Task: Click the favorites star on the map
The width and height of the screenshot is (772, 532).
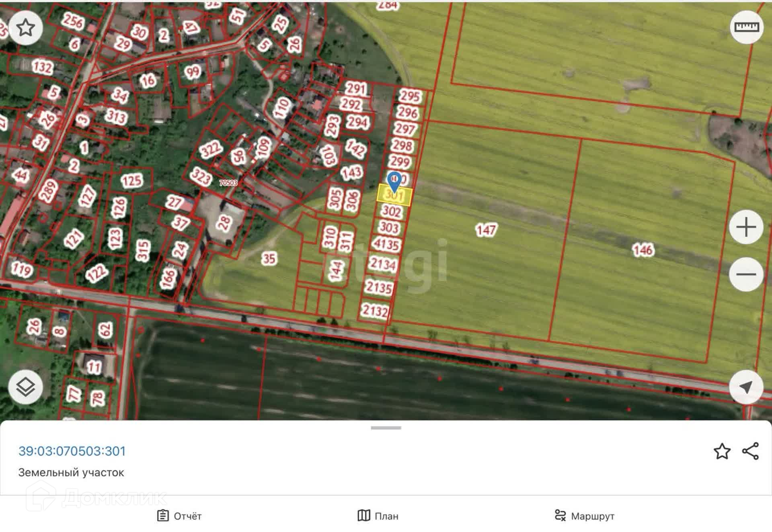Action: [x=26, y=28]
